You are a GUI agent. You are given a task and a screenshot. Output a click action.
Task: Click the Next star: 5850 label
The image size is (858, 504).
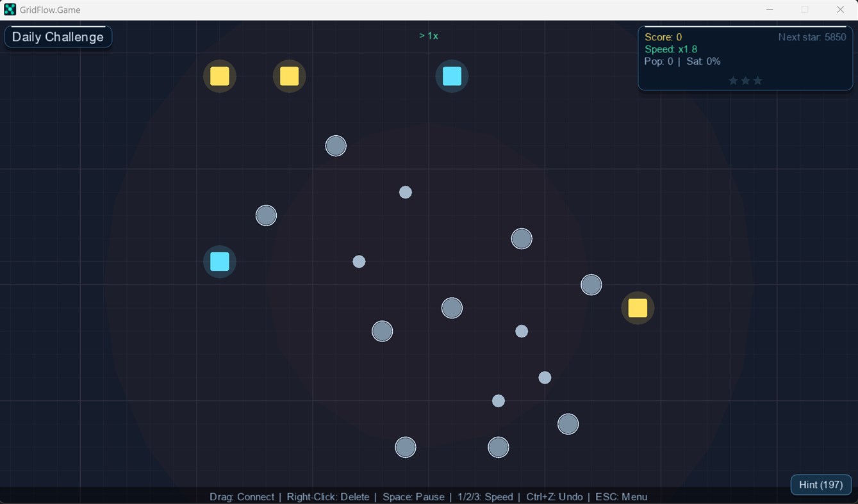pos(812,37)
